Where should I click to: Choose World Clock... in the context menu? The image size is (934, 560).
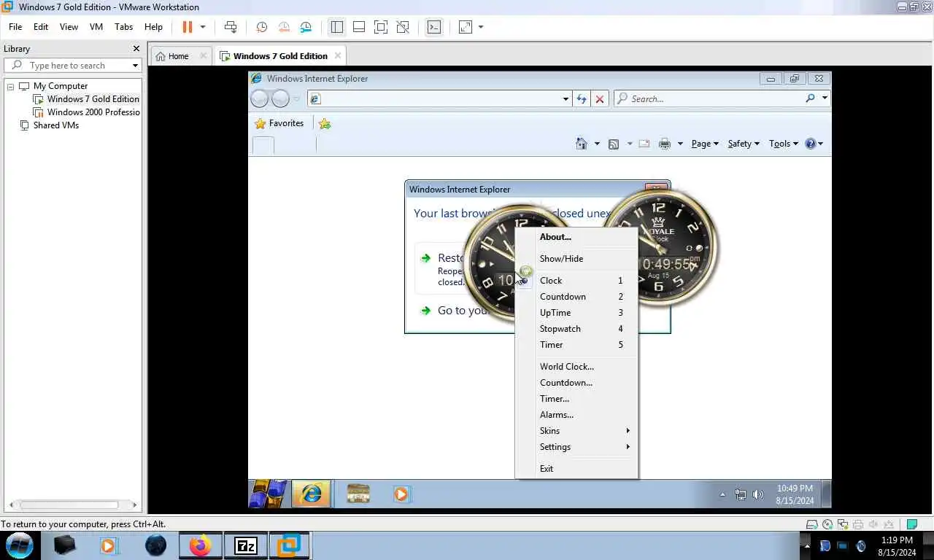[576, 367]
